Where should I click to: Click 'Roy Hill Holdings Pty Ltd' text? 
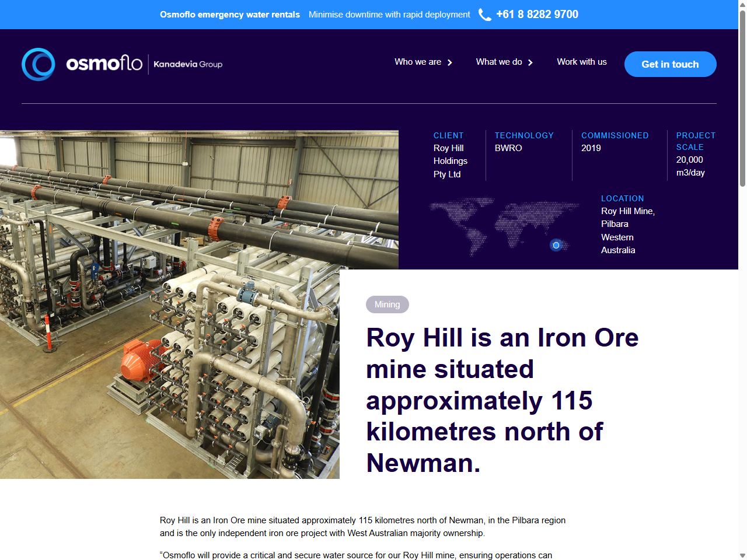pyautogui.click(x=451, y=161)
